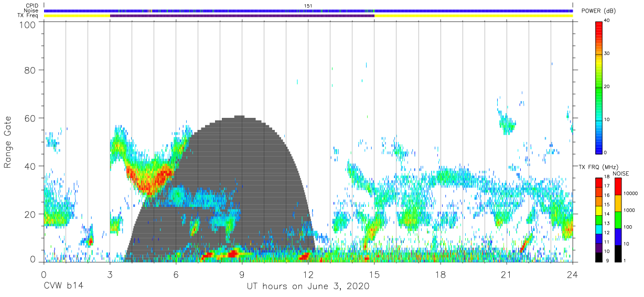The image size is (644, 297).
Task: Click the "CVW b14" label
Action: (x=63, y=287)
